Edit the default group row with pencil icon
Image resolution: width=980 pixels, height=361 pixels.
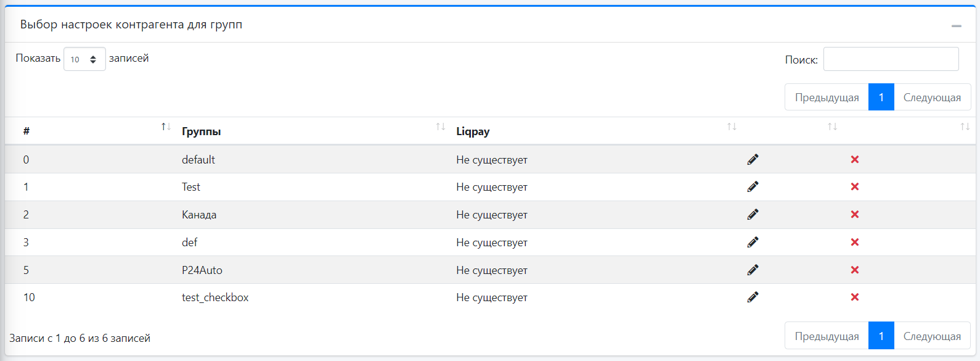click(x=753, y=160)
